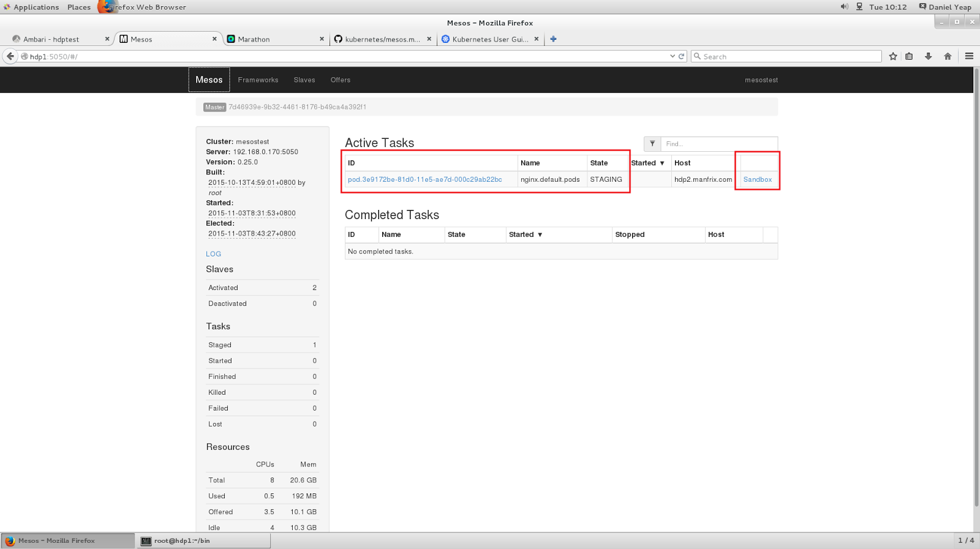The height and width of the screenshot is (549, 980).
Task: Close the kubernetes/mesos GitHub tab
Action: (x=429, y=39)
